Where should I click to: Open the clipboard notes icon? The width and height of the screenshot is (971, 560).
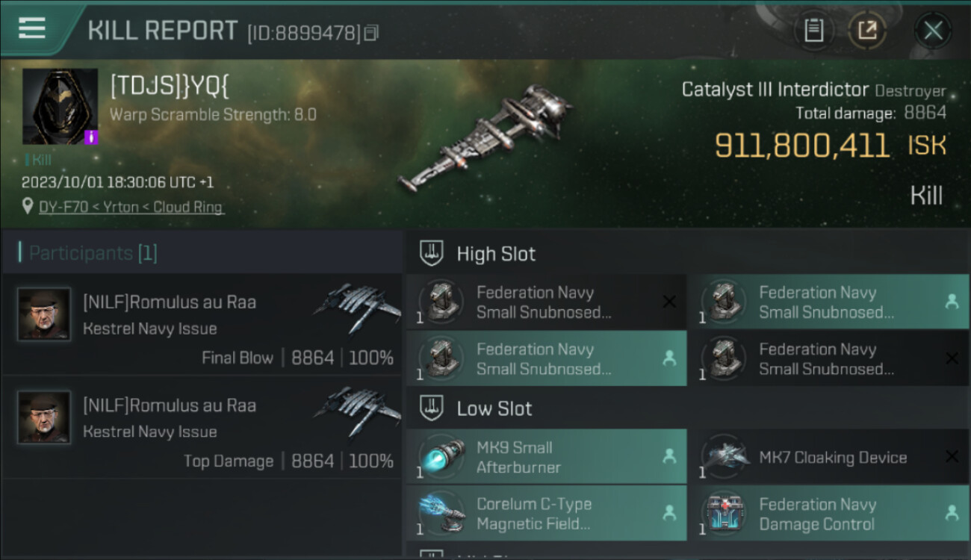click(813, 31)
